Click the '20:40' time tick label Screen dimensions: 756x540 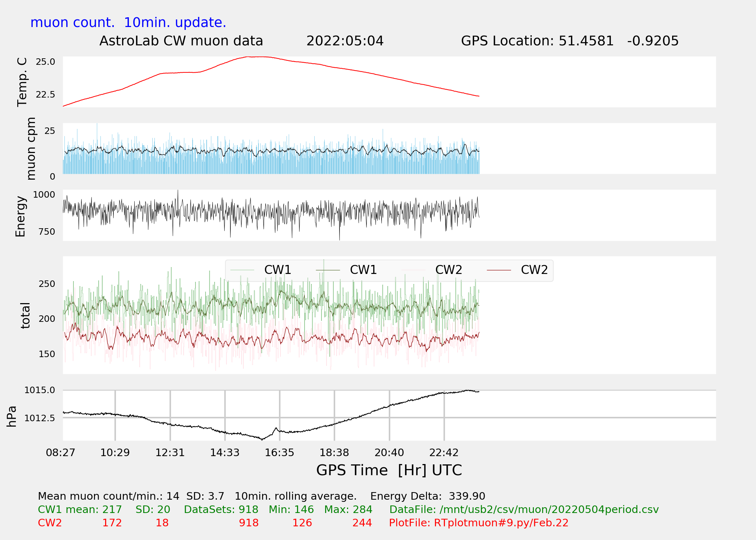[x=389, y=453]
